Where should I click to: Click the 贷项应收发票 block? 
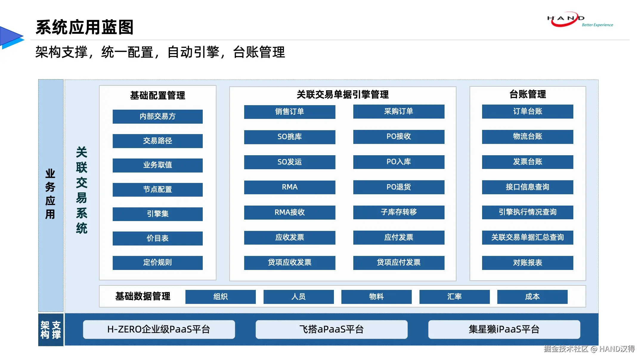[290, 263]
